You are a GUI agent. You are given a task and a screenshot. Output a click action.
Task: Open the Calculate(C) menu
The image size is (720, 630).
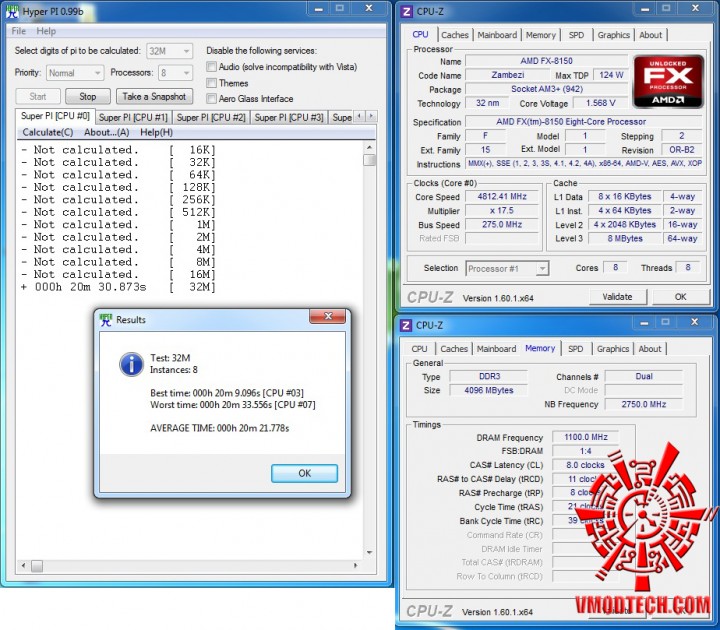[48, 133]
